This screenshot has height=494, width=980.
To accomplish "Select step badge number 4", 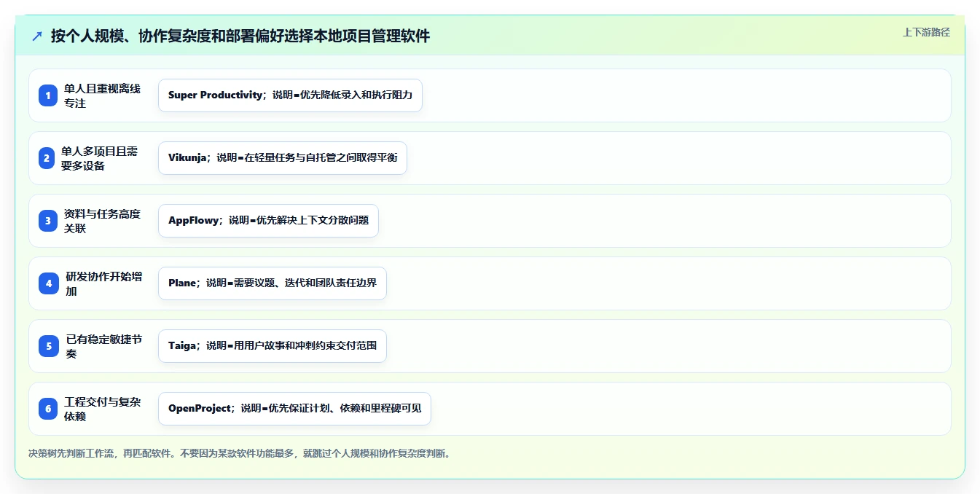I will [49, 283].
